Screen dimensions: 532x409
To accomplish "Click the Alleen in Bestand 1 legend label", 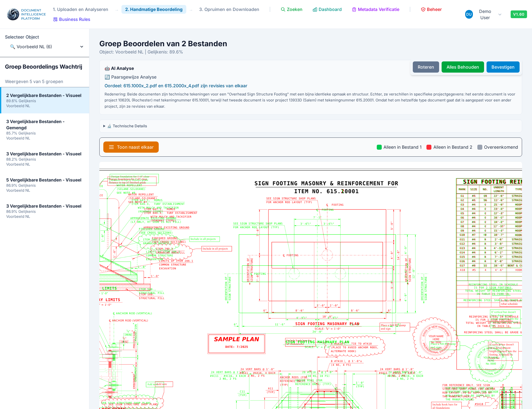I will 403,147.
